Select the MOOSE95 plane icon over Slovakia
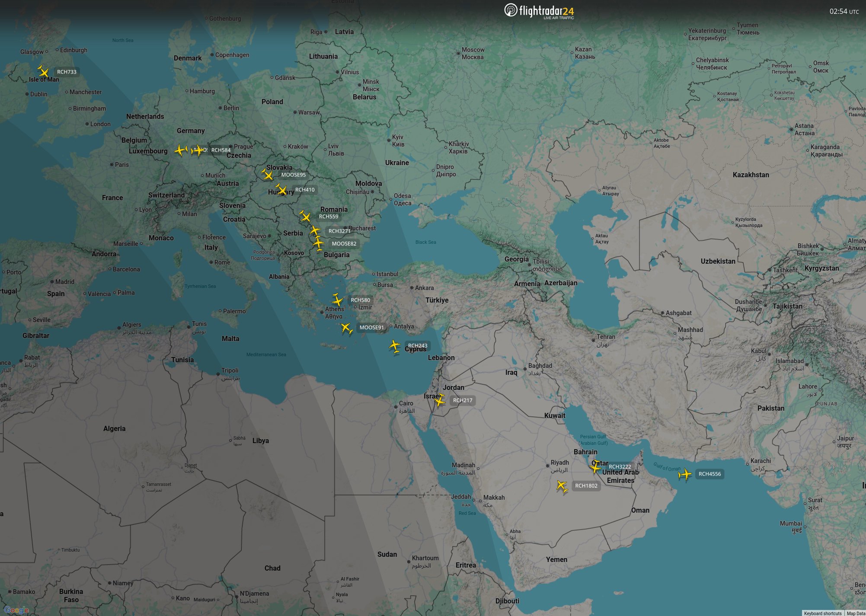 click(268, 175)
